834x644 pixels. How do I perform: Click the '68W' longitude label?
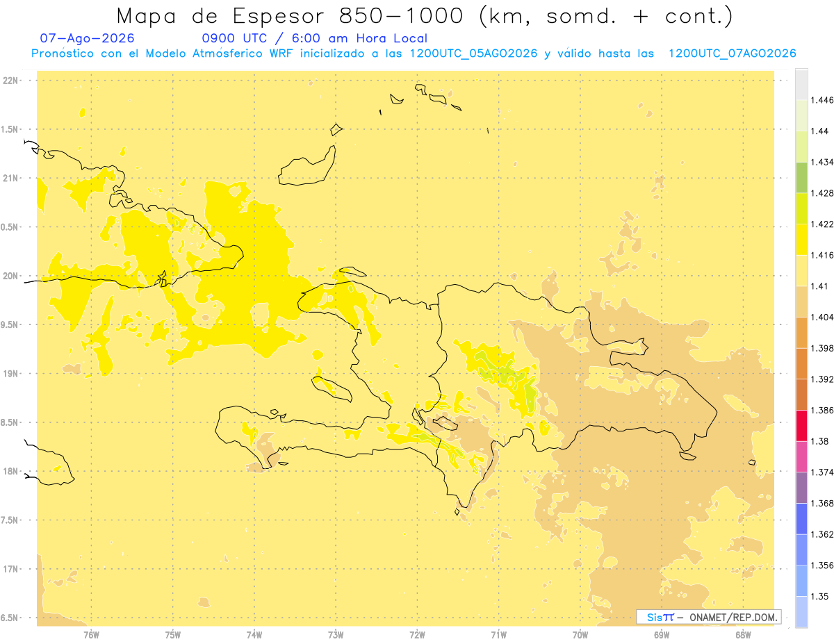pyautogui.click(x=743, y=635)
